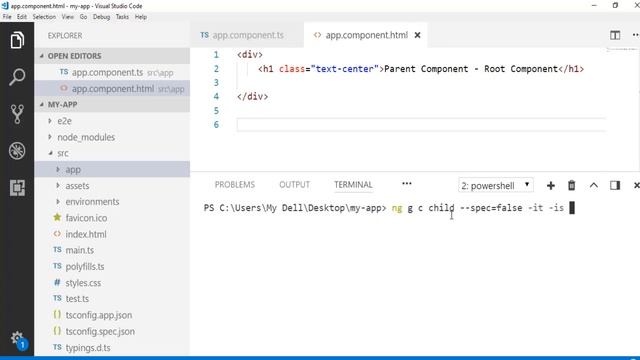The image size is (640, 360).
Task: Open the Search view in activity bar
Action: pos(17,77)
